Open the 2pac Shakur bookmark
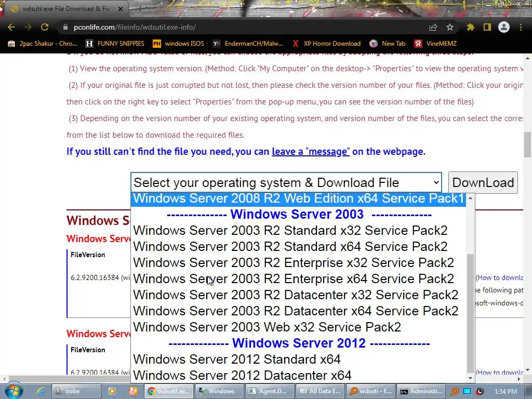This screenshot has height=399, width=532. tap(43, 44)
